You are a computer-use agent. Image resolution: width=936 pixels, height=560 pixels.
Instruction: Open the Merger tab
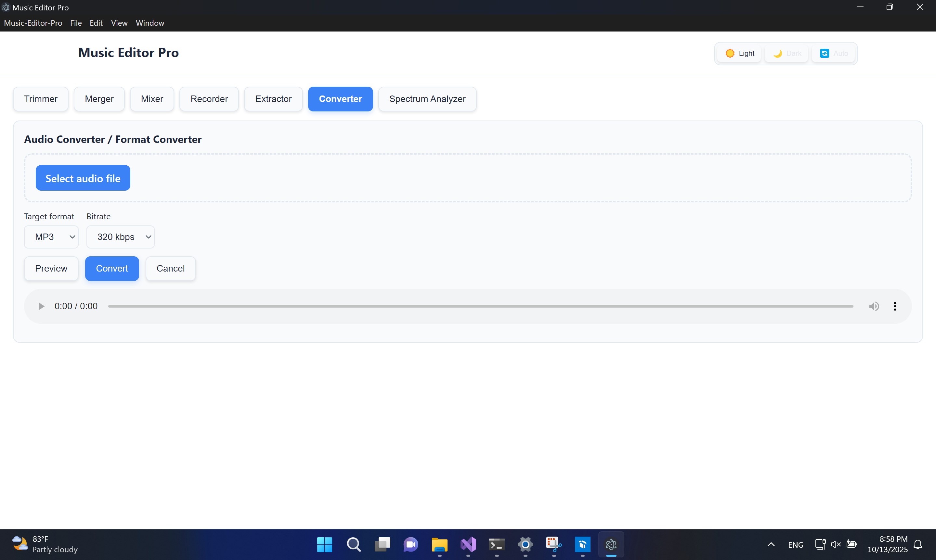[99, 99]
